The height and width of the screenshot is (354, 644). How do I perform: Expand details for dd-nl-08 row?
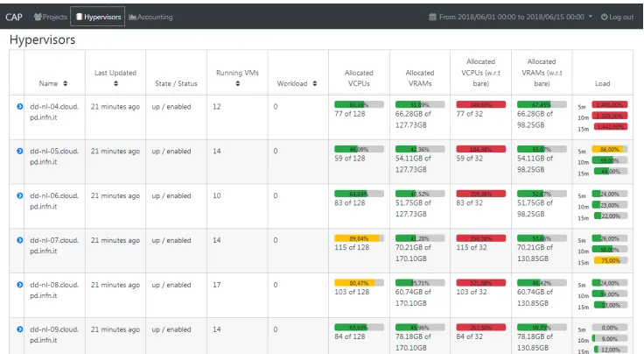pyautogui.click(x=20, y=285)
